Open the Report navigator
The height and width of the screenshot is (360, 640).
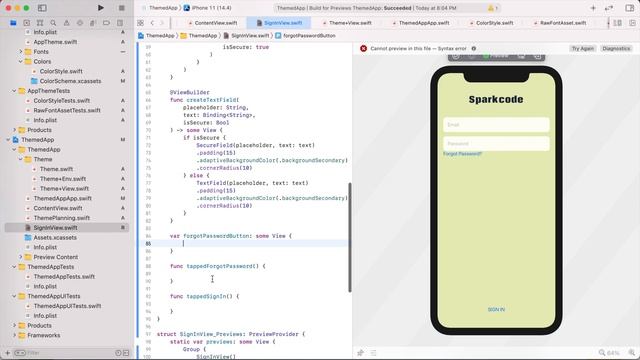coord(120,23)
